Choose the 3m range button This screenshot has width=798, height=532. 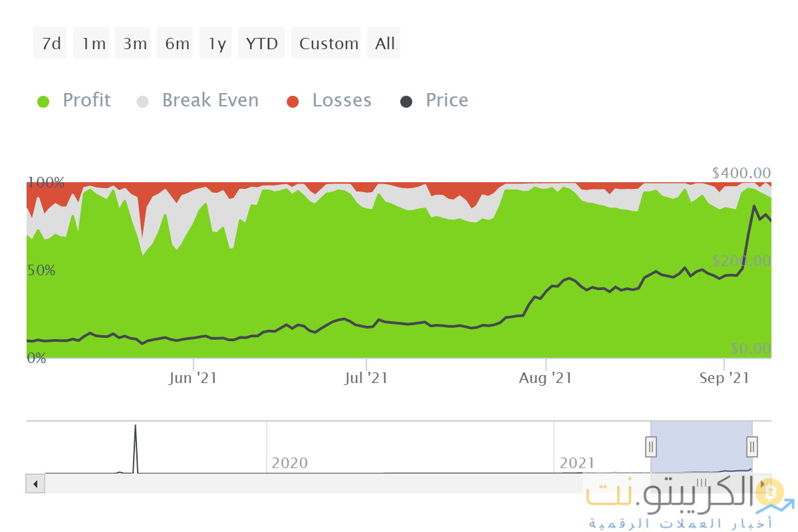[x=134, y=43]
